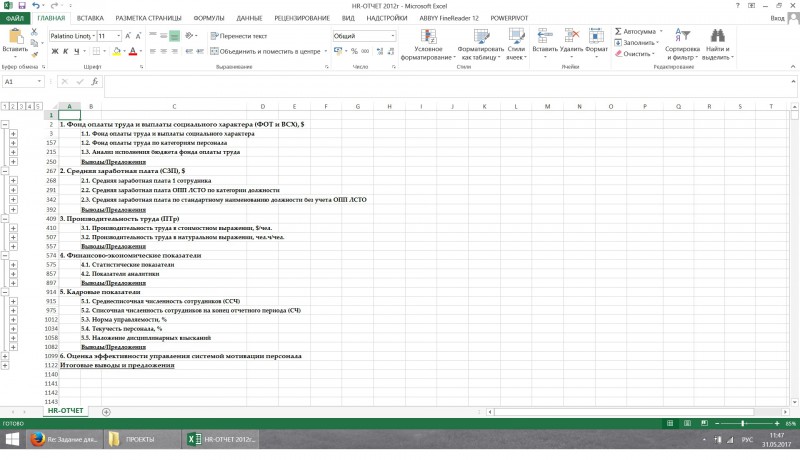Image resolution: width=800 pixels, height=460 pixels.
Task: Click the Name Box showing A1
Action: 23,82
